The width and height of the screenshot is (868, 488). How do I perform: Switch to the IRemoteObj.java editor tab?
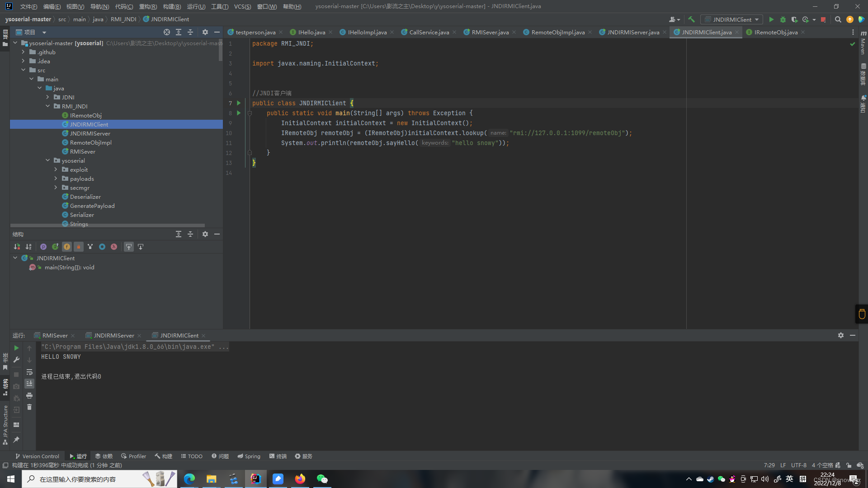click(x=776, y=32)
